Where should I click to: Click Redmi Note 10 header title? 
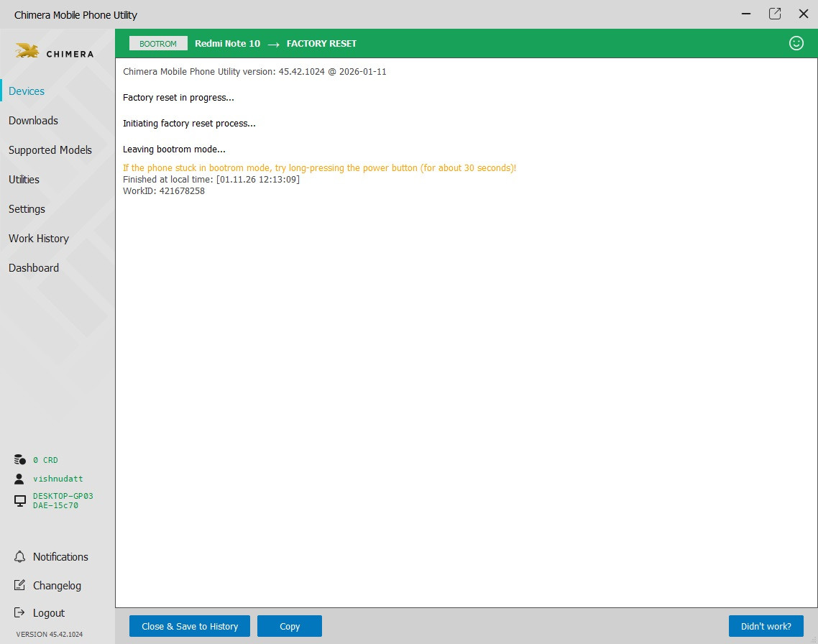[227, 43]
